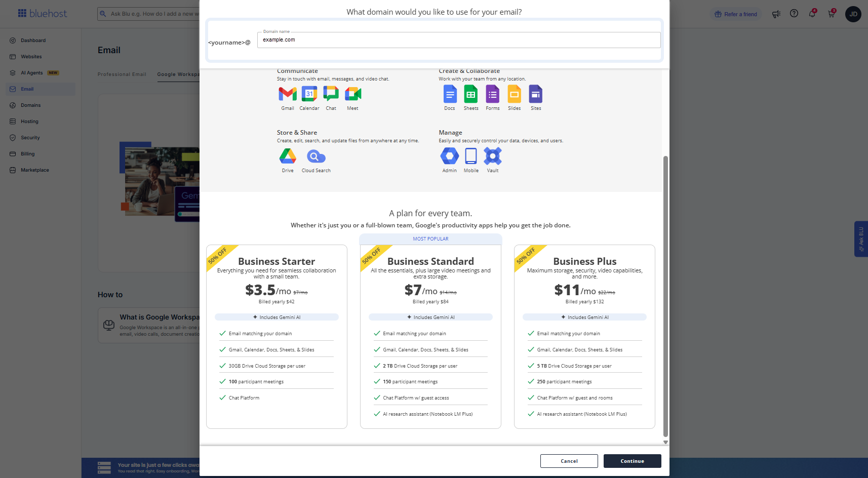Open the Google Chat icon
868x478 pixels.
tap(331, 94)
